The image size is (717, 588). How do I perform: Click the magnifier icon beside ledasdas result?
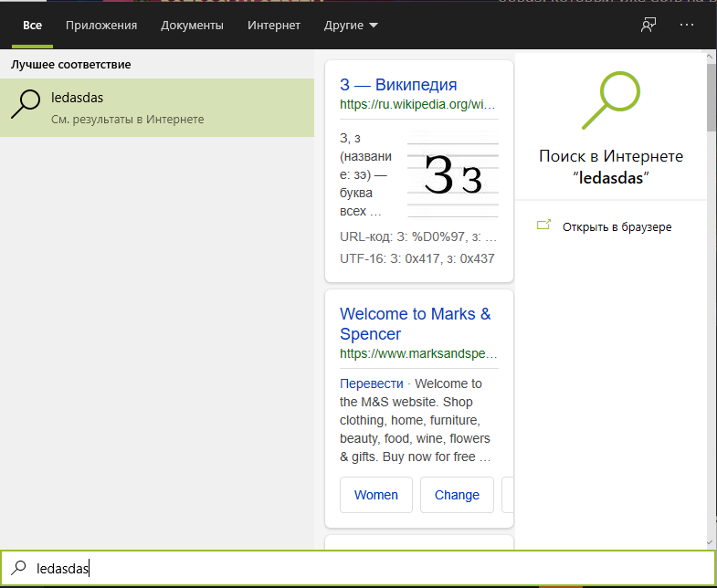[26, 105]
